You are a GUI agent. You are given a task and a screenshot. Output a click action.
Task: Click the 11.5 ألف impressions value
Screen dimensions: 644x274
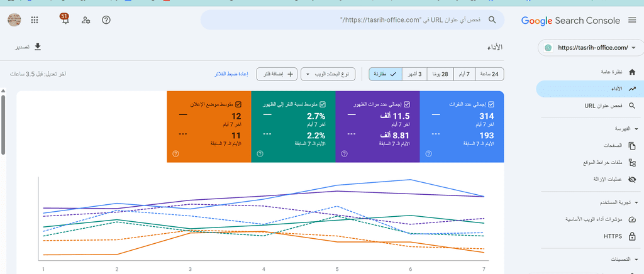(394, 116)
